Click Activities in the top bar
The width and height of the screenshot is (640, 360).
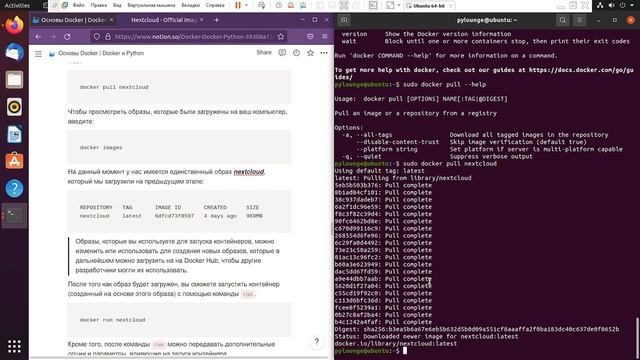coord(17,5)
